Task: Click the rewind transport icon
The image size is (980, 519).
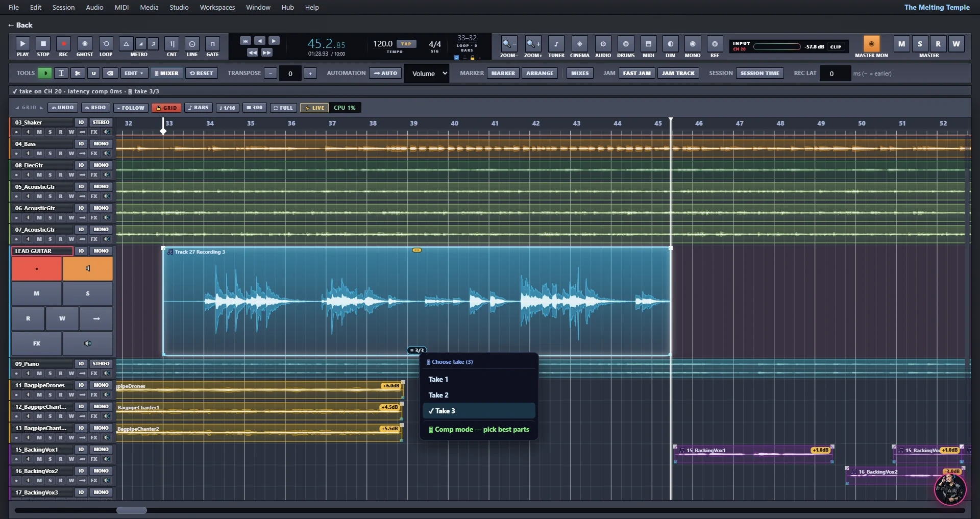Action: 253,53
